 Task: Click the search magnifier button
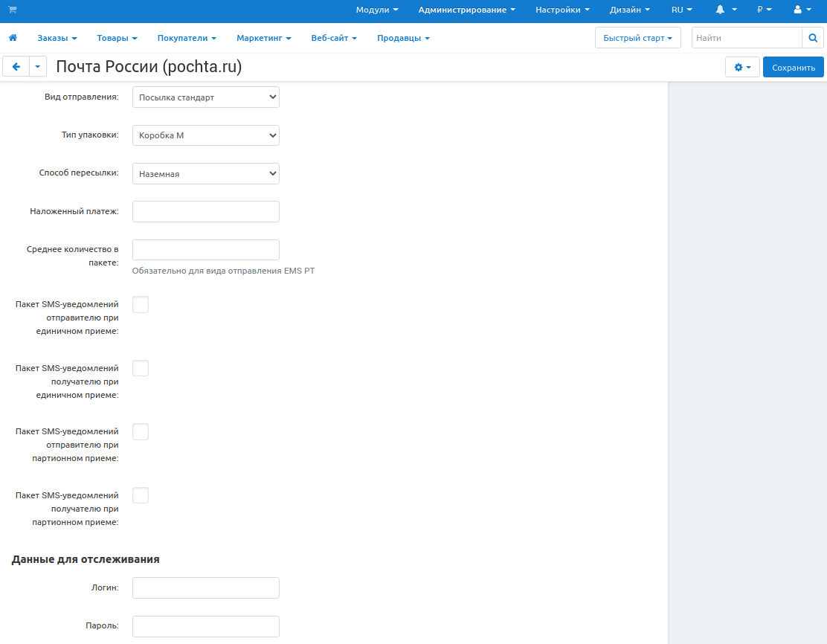(813, 38)
